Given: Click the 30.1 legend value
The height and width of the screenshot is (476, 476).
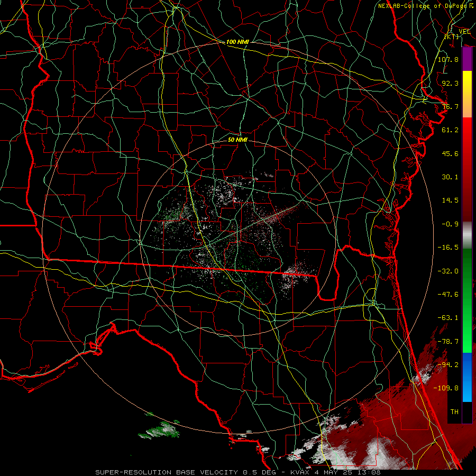Looking at the screenshot, I should [450, 177].
